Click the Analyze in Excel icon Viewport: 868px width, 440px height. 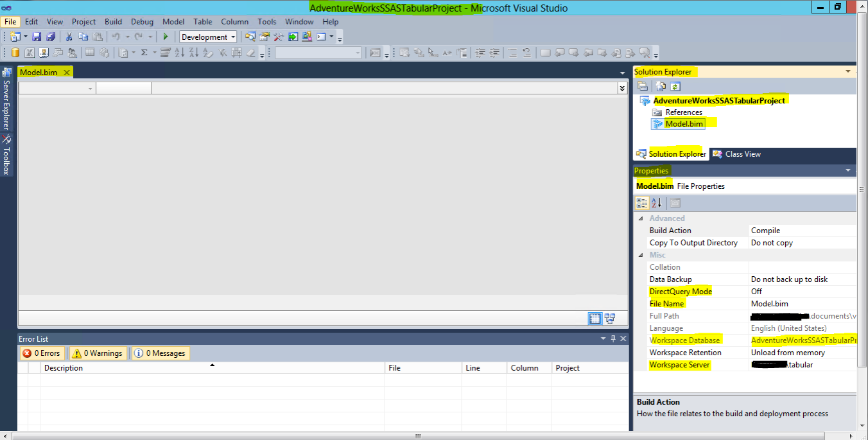[x=29, y=53]
